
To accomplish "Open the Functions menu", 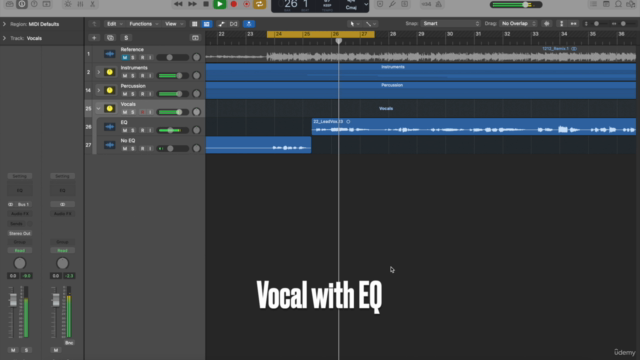I will (x=143, y=24).
